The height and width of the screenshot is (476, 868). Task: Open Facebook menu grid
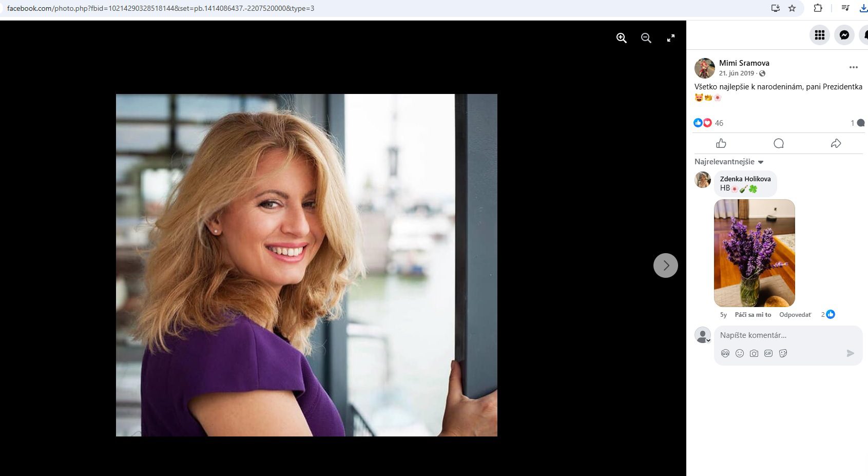[x=819, y=35]
